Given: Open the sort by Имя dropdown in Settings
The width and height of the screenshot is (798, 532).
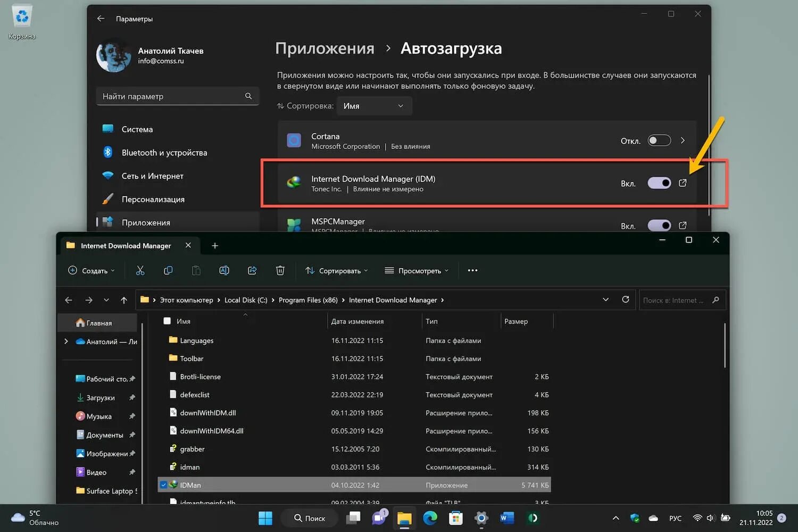Looking at the screenshot, I should 375,106.
